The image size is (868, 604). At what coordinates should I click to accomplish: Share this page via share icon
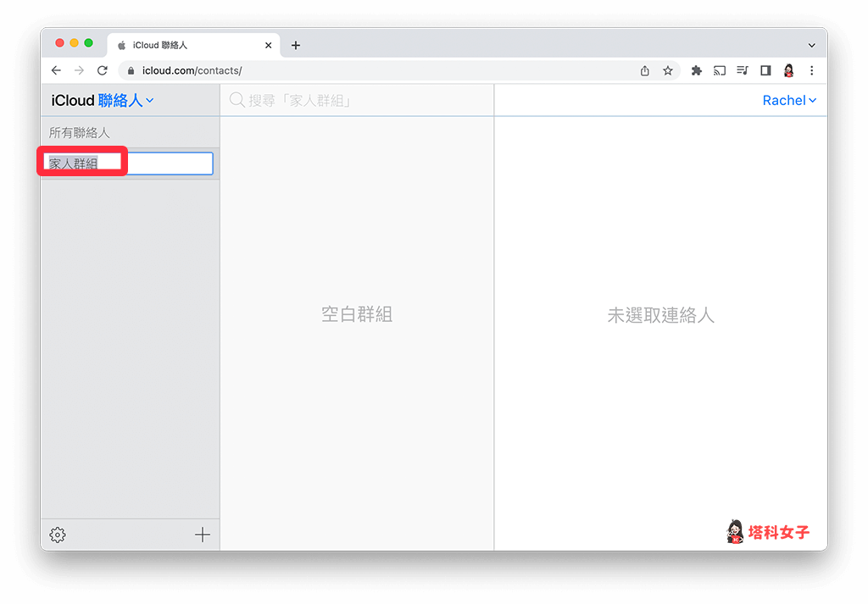click(x=645, y=70)
